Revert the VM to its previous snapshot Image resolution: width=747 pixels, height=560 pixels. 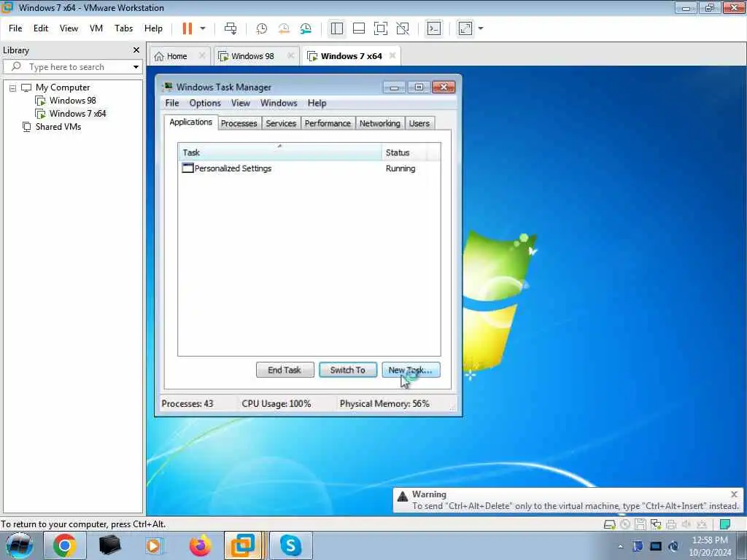[284, 28]
